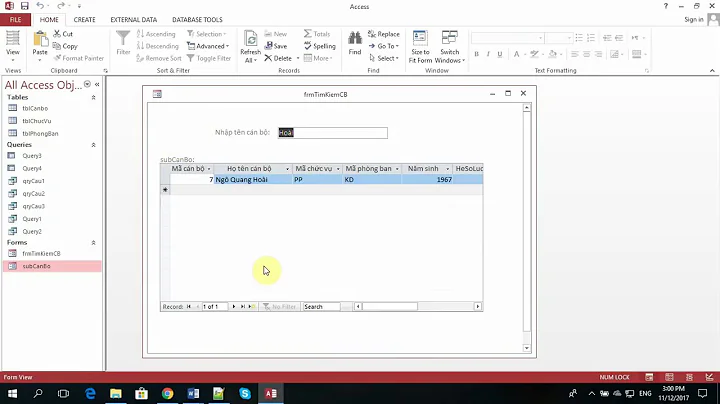
Task: Switch to HOME tab
Action: coord(49,20)
